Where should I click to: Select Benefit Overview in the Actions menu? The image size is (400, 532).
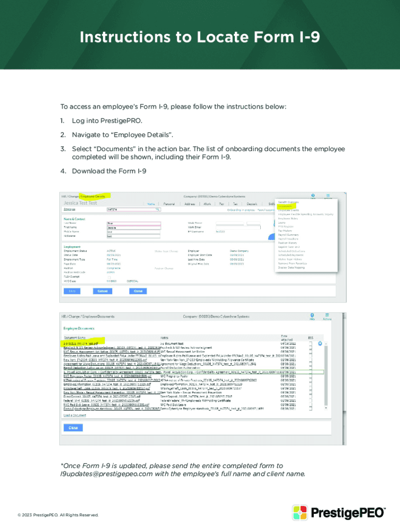[x=288, y=202]
